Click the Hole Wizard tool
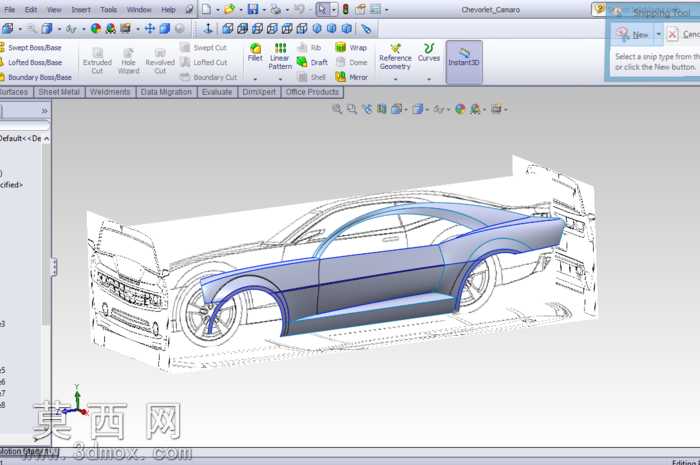Viewport: 700px width, 465px height. tap(129, 61)
